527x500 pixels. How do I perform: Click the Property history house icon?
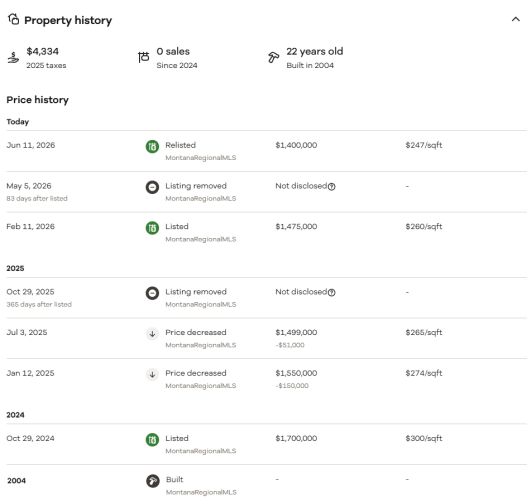click(x=13, y=19)
